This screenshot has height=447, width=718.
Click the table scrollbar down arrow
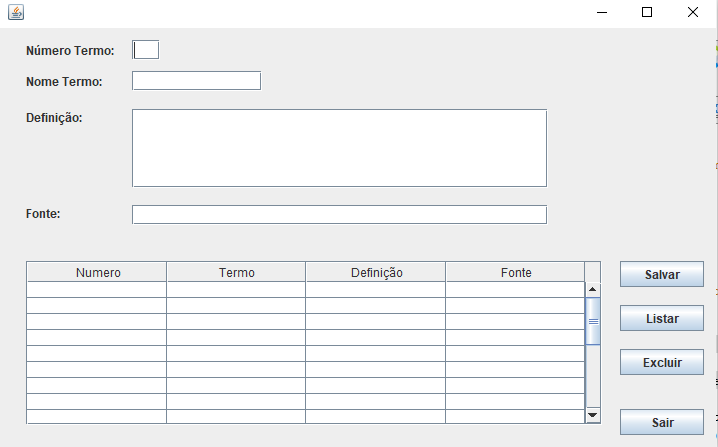[x=593, y=415]
